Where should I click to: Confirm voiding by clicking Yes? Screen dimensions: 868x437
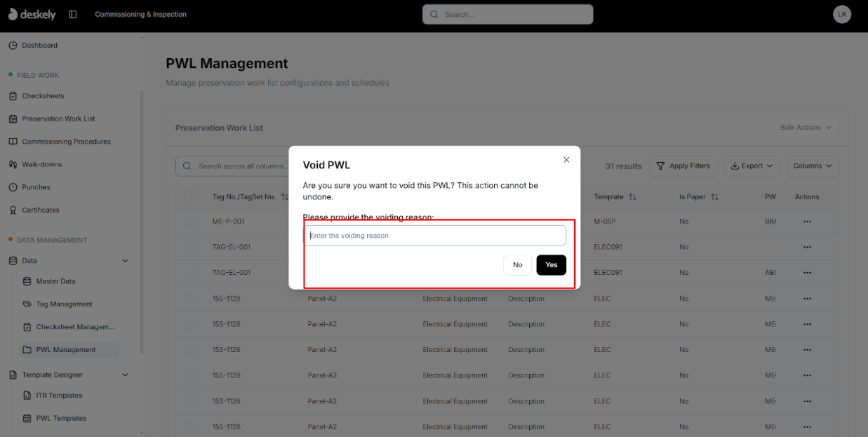[551, 265]
